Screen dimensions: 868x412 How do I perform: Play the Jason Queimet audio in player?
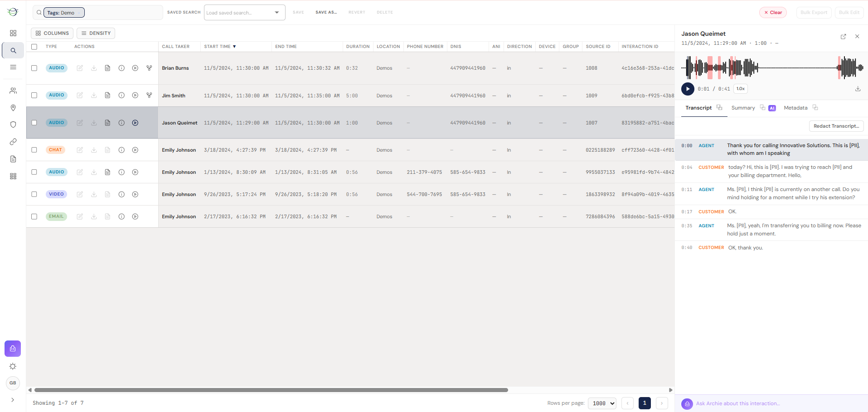(688, 89)
